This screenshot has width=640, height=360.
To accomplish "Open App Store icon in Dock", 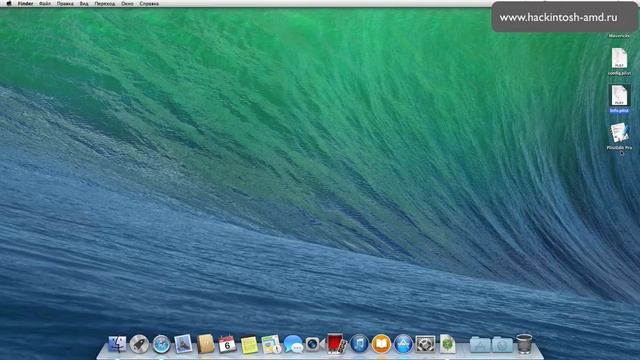I will (403, 344).
